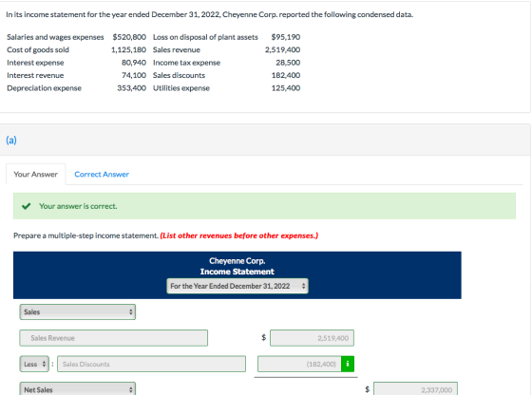Click the 'Interest revenue' label
Screen dimensions: 532x395
click(35, 75)
